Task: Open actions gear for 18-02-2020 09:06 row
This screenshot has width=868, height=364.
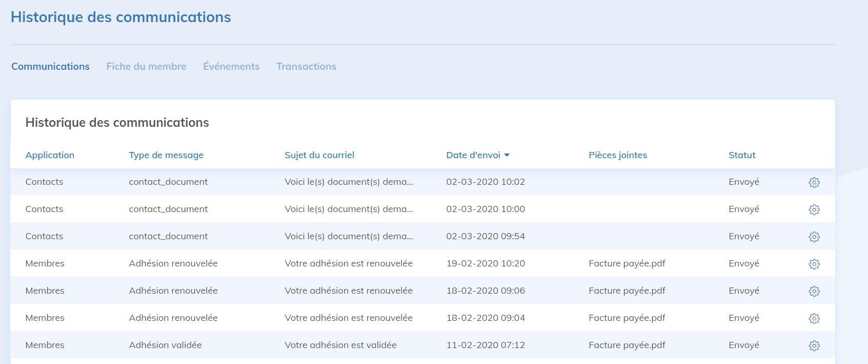Action: click(x=814, y=291)
